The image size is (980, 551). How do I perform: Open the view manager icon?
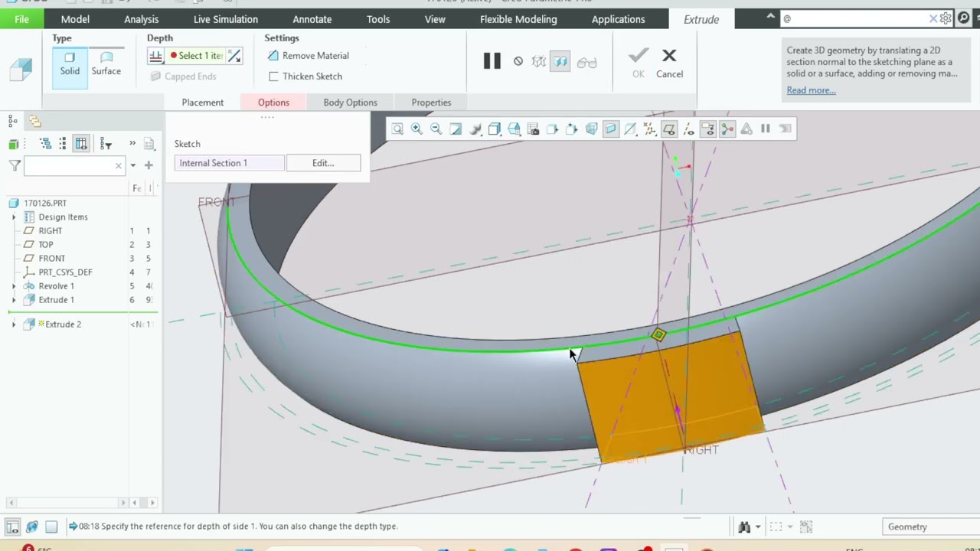[x=533, y=129]
